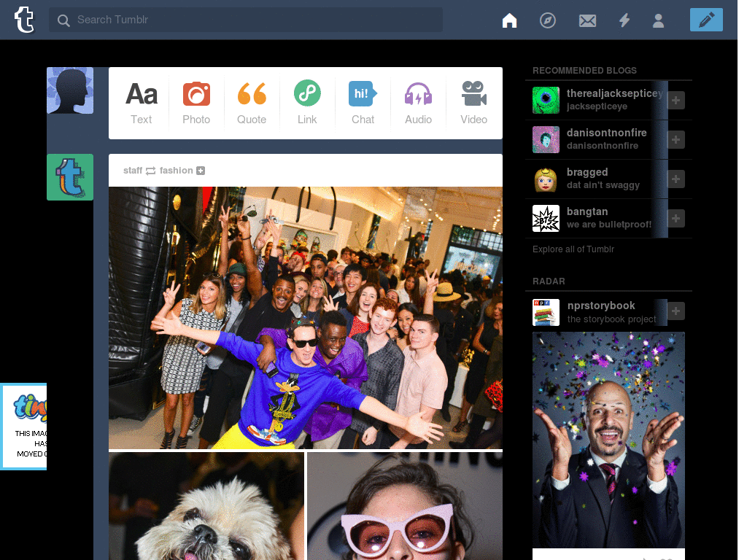
Task: Open the crowd party photo
Action: click(x=306, y=318)
